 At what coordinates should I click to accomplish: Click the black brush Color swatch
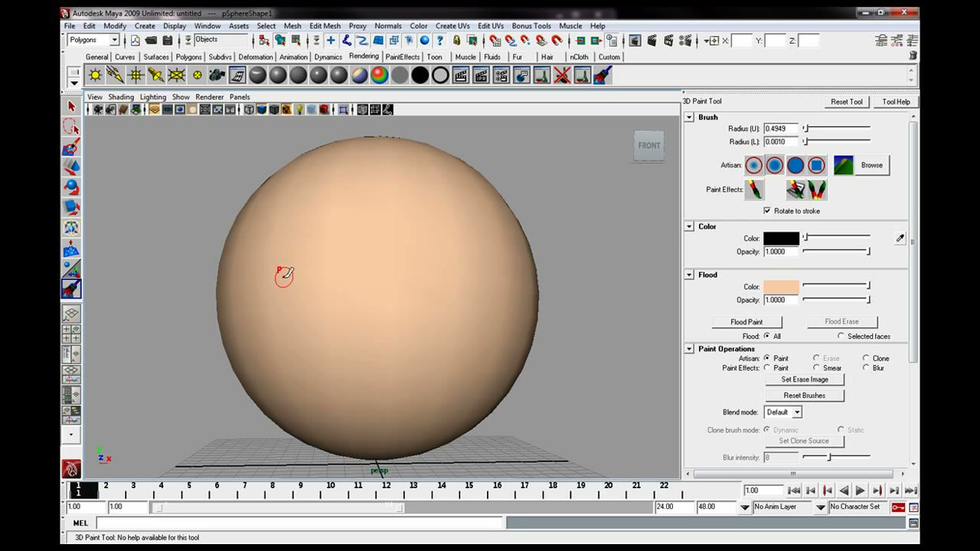[781, 239]
